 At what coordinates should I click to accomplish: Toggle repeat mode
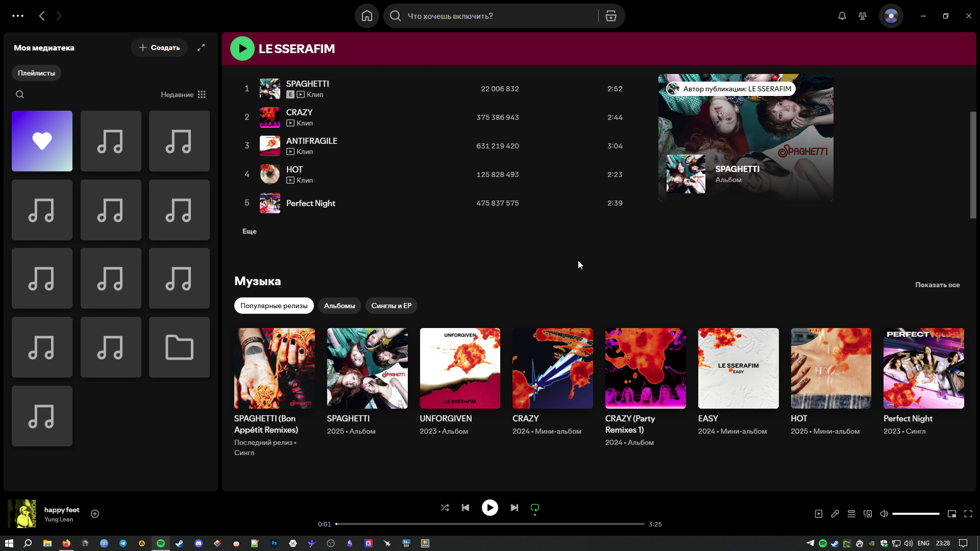tap(534, 508)
